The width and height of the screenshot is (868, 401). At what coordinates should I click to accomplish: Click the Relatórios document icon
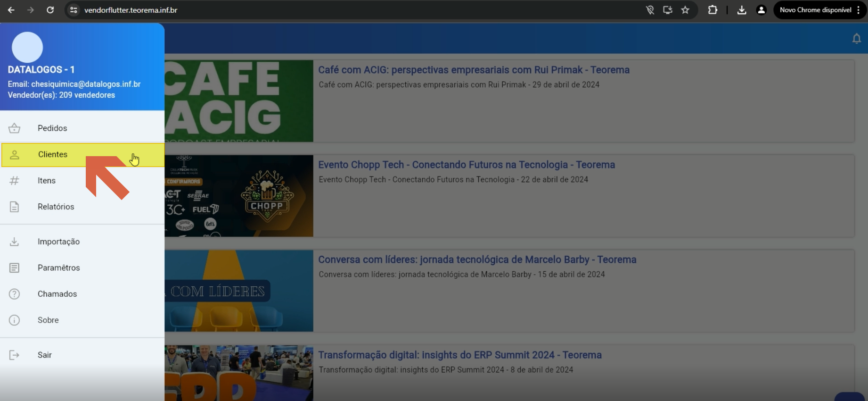pos(15,207)
